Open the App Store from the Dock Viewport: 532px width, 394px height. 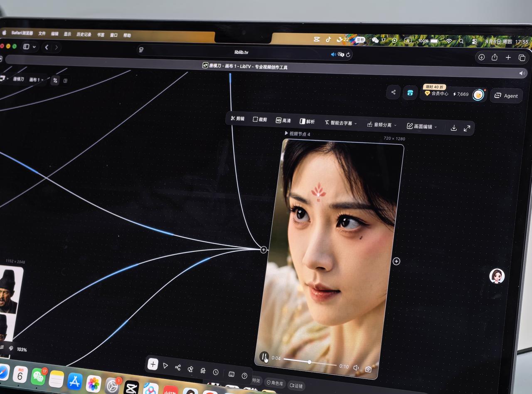point(75,381)
